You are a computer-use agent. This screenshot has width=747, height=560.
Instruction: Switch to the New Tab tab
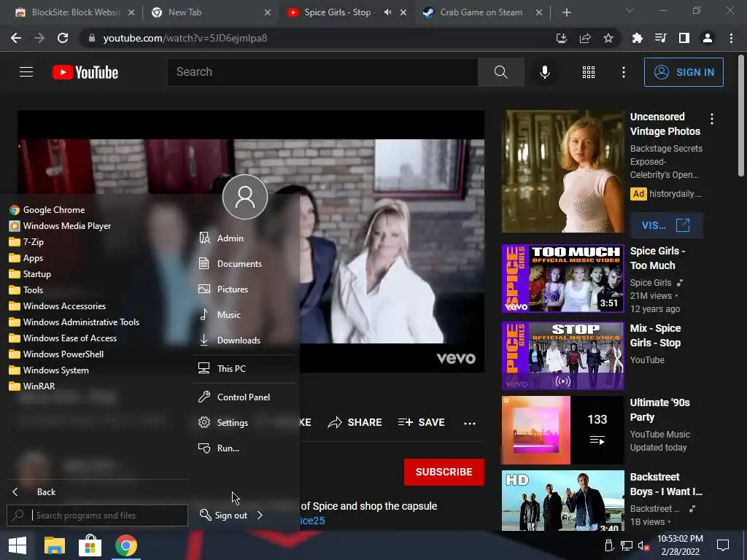click(209, 12)
